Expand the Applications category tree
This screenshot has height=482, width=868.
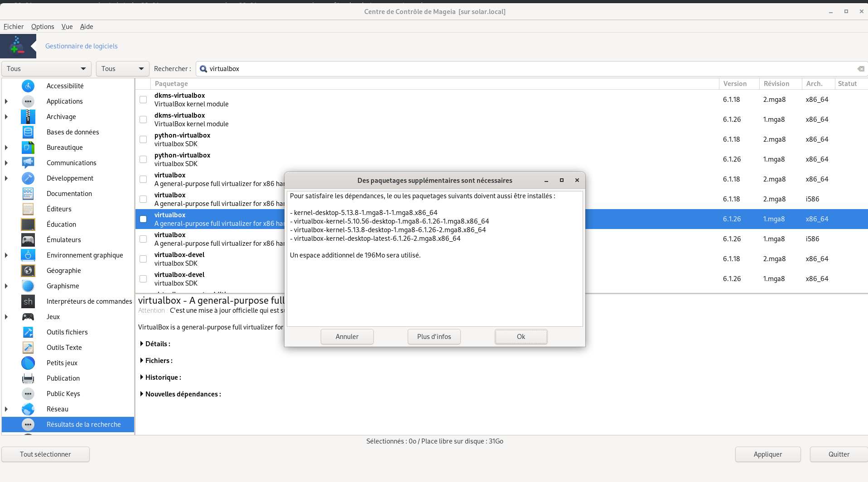click(6, 101)
